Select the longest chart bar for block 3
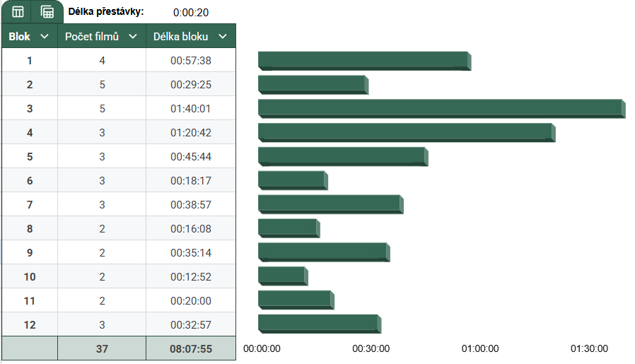The height and width of the screenshot is (364, 635). (441, 108)
